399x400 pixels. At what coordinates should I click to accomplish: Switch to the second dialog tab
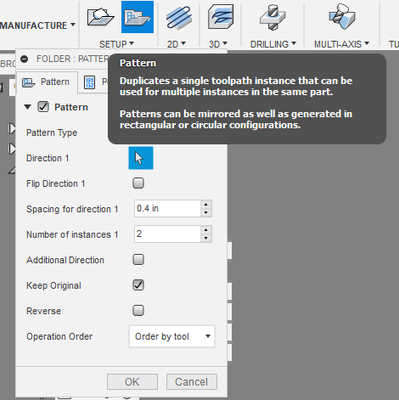pyautogui.click(x=94, y=82)
